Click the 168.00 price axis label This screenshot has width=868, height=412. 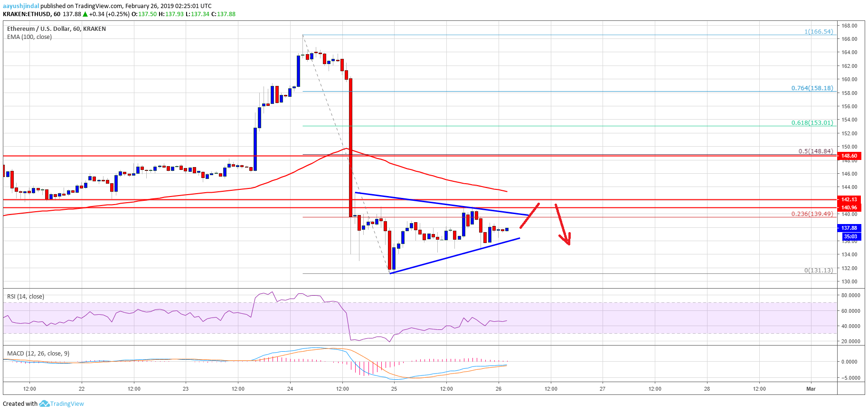(x=849, y=26)
